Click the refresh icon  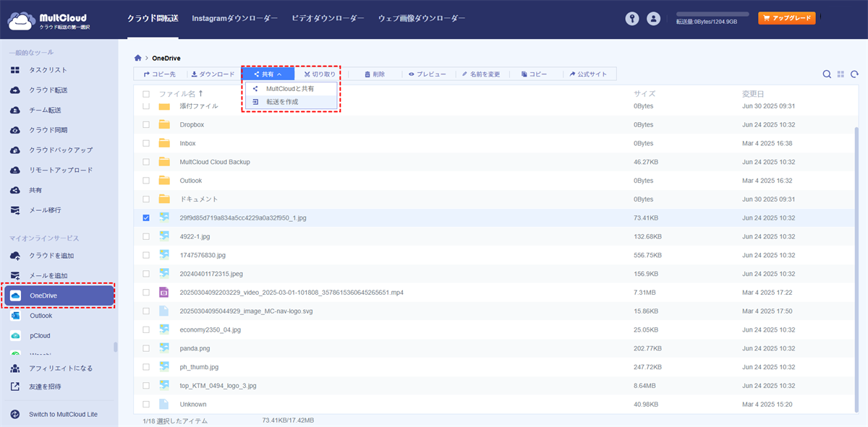point(854,74)
